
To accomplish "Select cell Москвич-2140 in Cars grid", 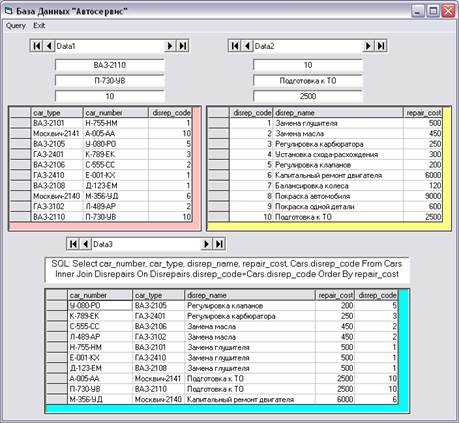I will [x=57, y=196].
